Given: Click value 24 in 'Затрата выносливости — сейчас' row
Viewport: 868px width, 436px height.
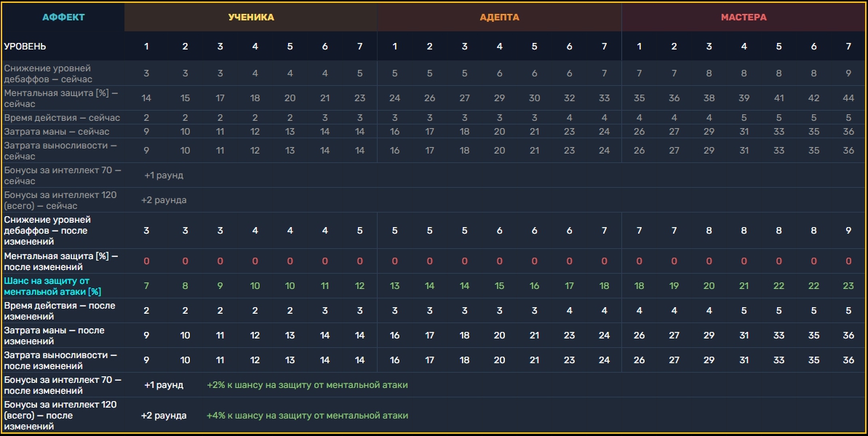Looking at the screenshot, I should pos(605,151).
